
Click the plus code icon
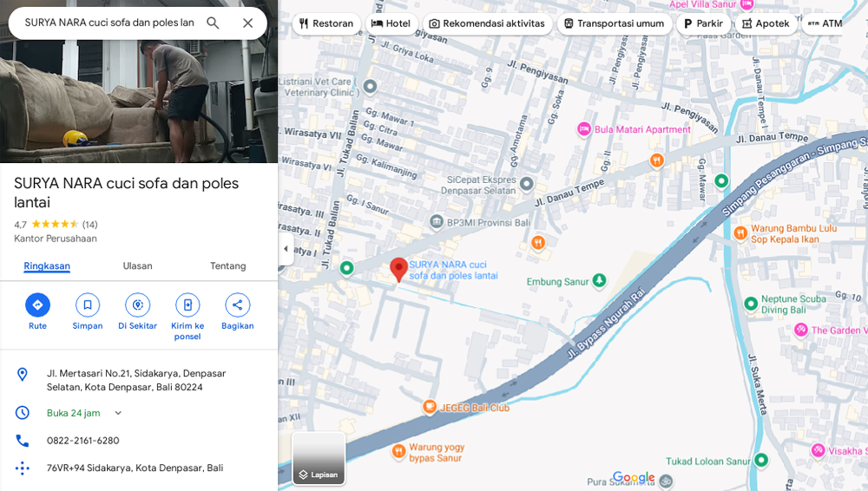pyautogui.click(x=22, y=468)
